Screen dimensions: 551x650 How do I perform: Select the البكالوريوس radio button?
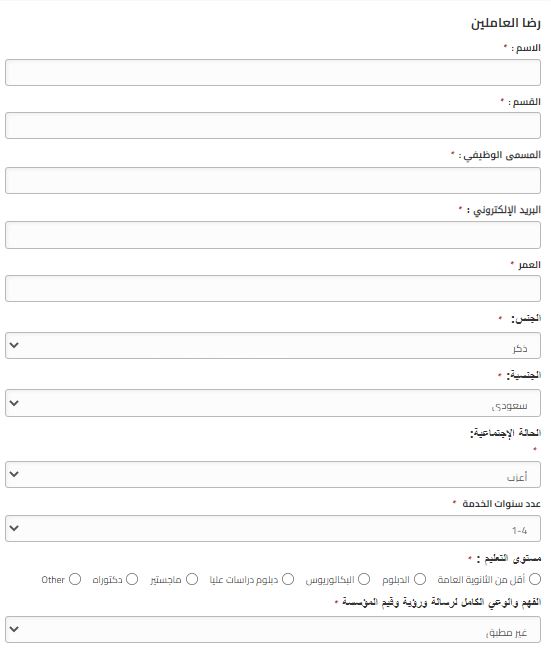[x=364, y=579]
